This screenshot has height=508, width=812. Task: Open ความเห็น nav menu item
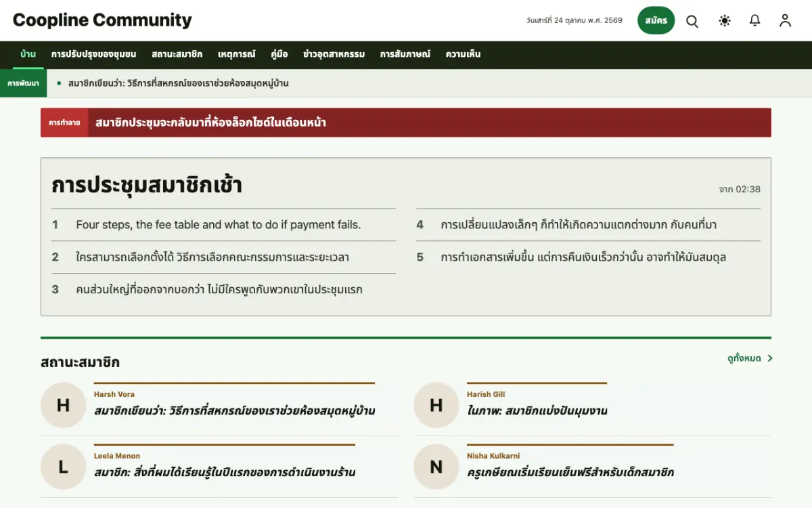[x=464, y=54]
